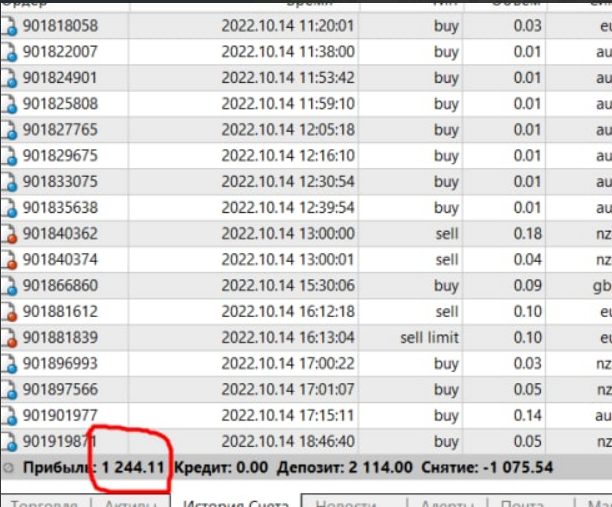Click the buy icon for order 901818058

point(9,27)
